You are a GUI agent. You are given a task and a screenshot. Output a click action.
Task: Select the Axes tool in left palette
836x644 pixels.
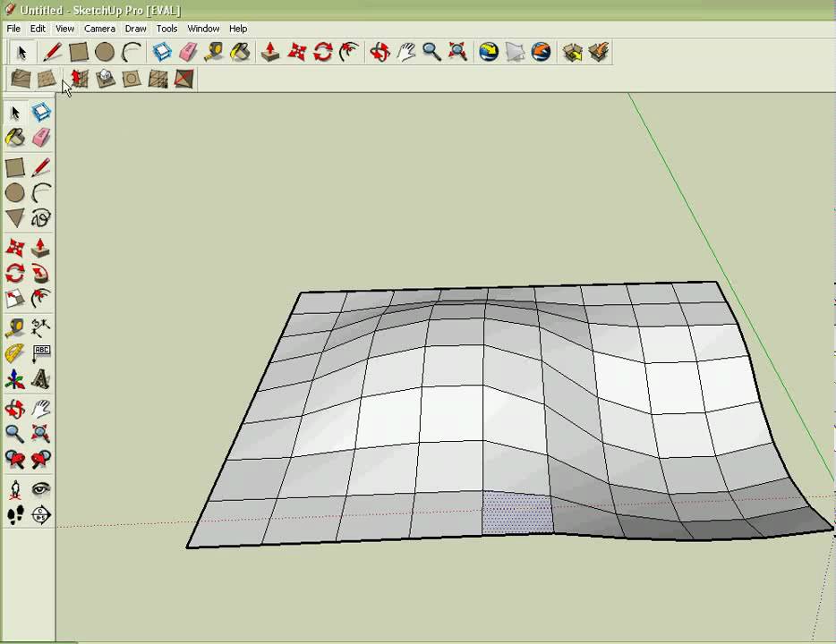pyautogui.click(x=15, y=379)
